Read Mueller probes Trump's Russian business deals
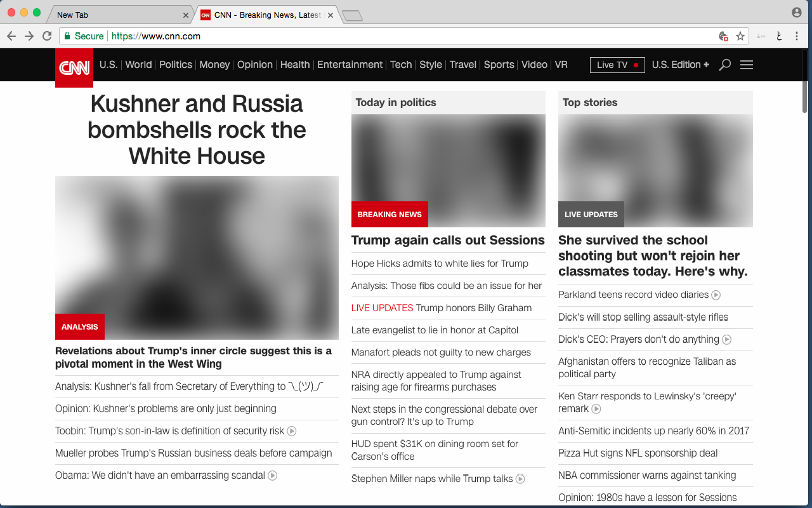 pyautogui.click(x=193, y=453)
